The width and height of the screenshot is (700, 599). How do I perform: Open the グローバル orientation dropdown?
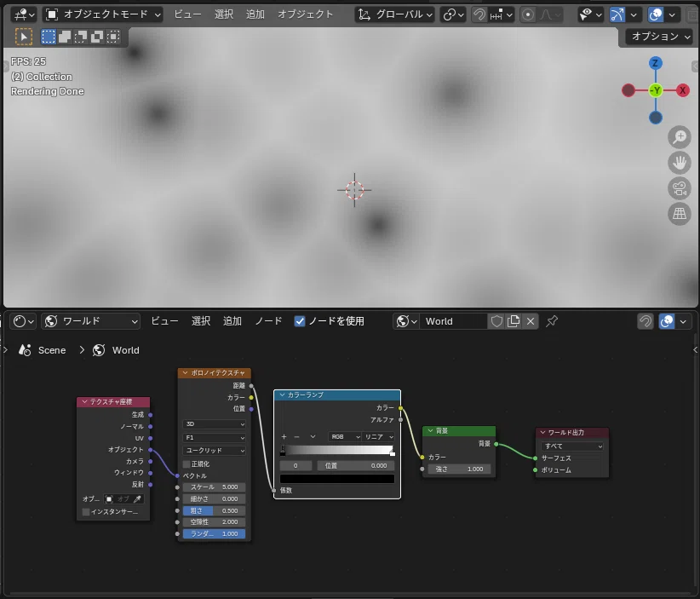pos(395,14)
